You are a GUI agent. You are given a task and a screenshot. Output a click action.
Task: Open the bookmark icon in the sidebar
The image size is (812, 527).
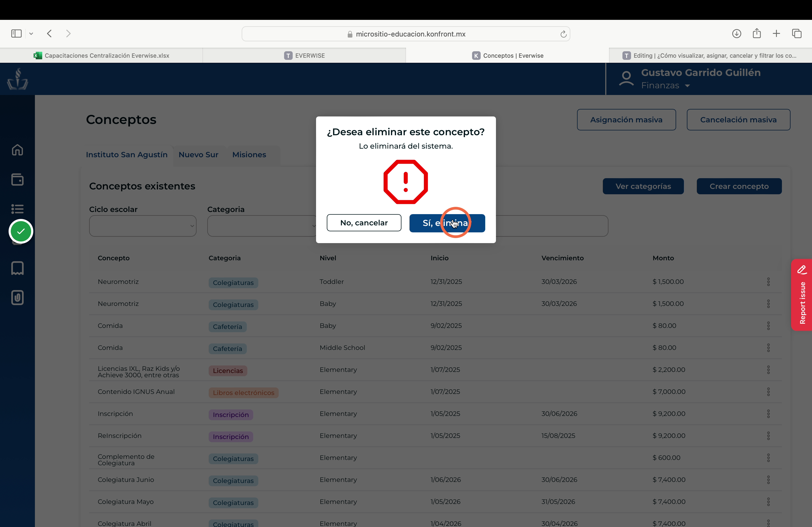[x=17, y=268]
